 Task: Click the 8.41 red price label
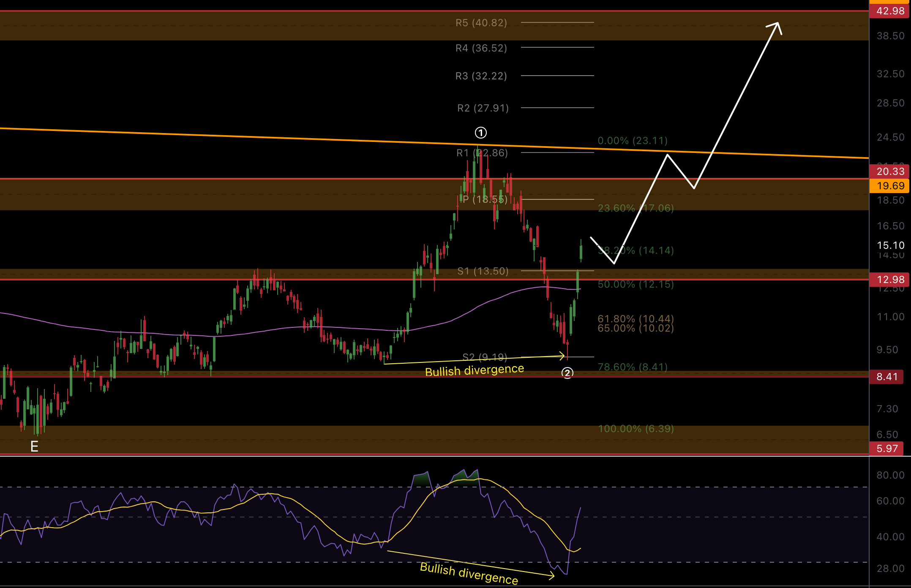point(886,377)
